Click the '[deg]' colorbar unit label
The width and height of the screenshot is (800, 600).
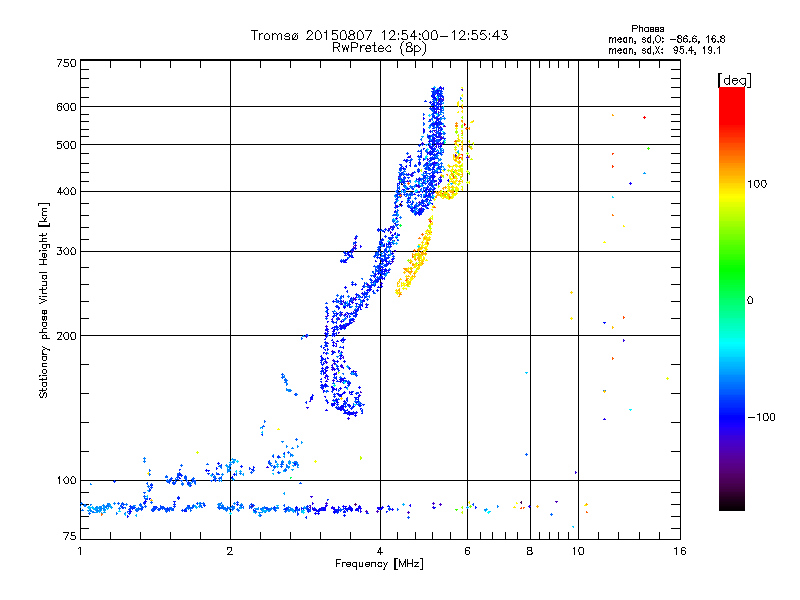(x=734, y=80)
